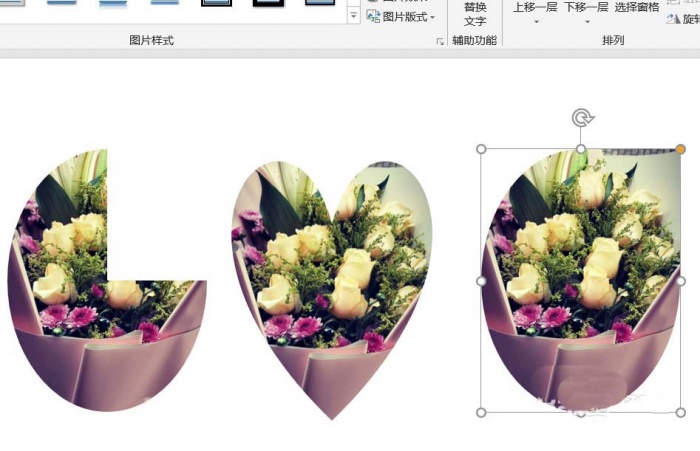Click 下移一层 send backward button
This screenshot has height=451, width=700.
click(x=586, y=7)
